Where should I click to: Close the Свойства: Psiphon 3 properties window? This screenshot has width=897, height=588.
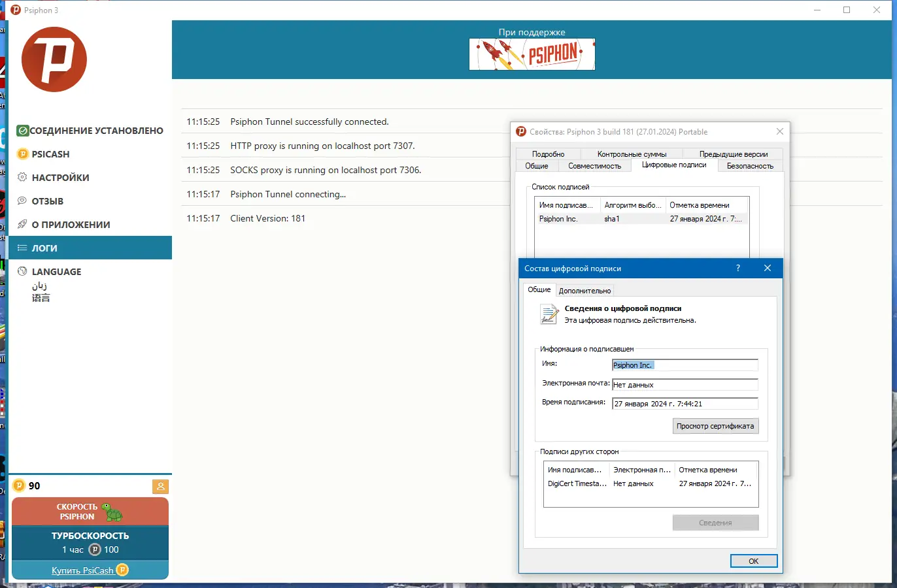780,131
